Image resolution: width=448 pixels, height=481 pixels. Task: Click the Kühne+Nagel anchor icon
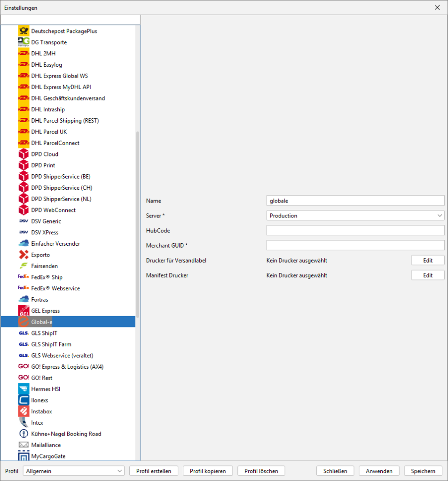24,434
